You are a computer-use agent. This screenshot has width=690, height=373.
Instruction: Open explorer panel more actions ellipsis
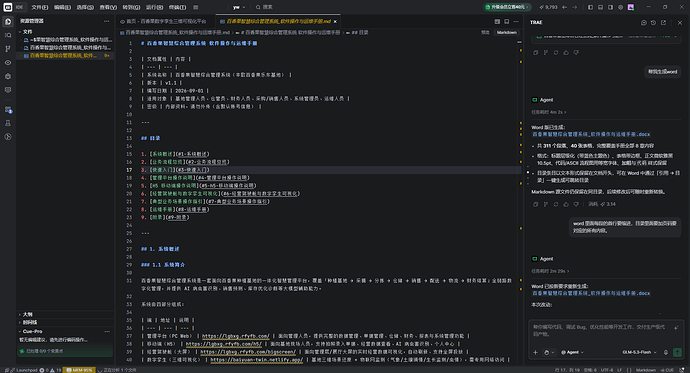click(x=106, y=21)
